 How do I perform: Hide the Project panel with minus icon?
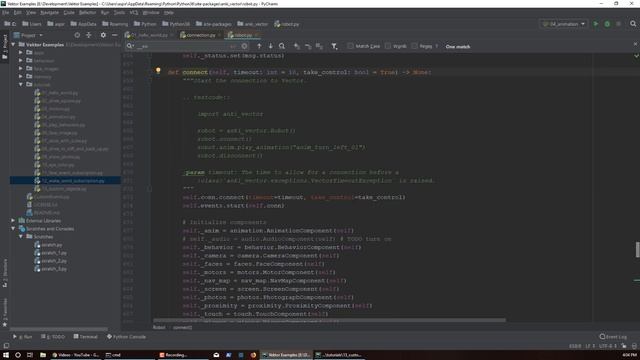(x=114, y=36)
